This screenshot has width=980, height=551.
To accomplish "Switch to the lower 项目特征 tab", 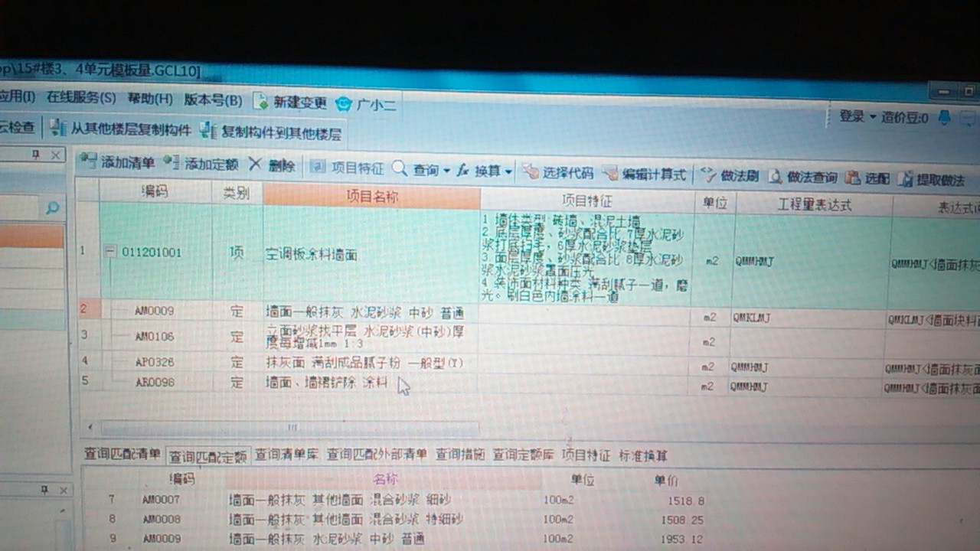I will (586, 455).
